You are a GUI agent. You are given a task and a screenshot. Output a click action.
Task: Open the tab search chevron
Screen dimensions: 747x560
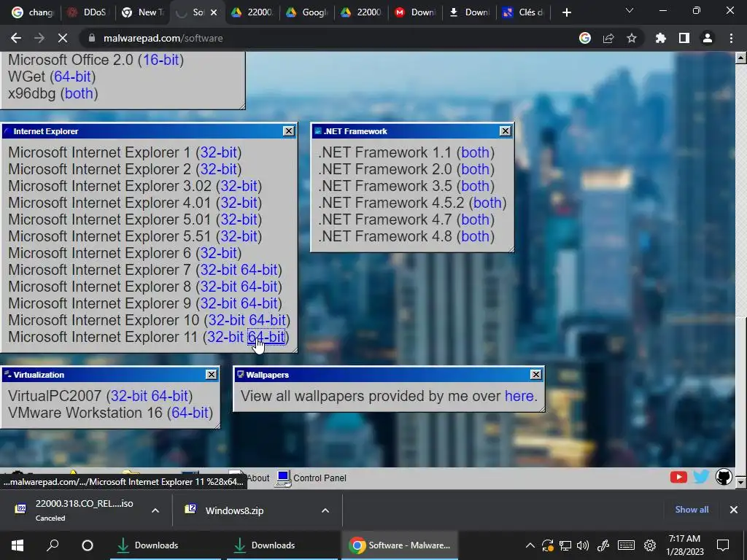tap(630, 10)
